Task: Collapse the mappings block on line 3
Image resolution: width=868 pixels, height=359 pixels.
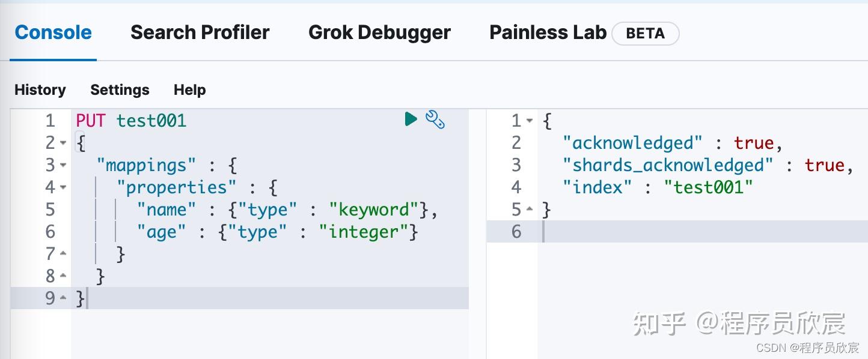Action: pos(63,165)
